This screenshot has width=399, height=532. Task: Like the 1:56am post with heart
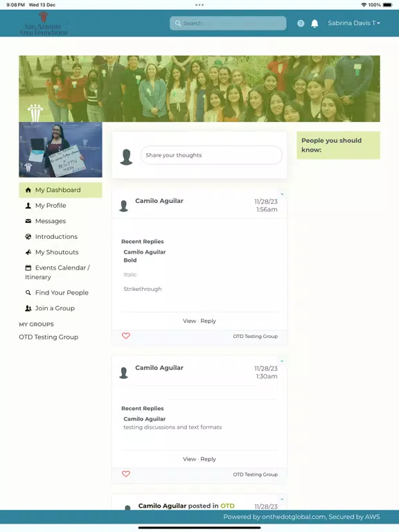(126, 335)
